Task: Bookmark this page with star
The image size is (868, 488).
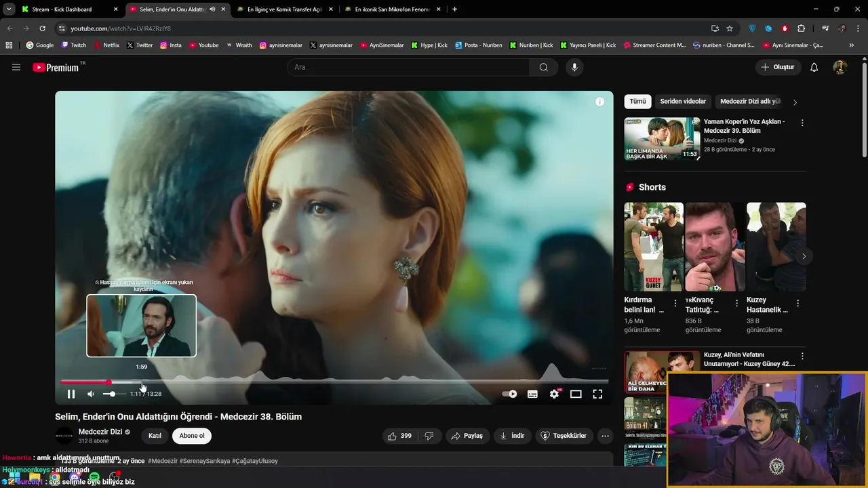Action: point(730,28)
